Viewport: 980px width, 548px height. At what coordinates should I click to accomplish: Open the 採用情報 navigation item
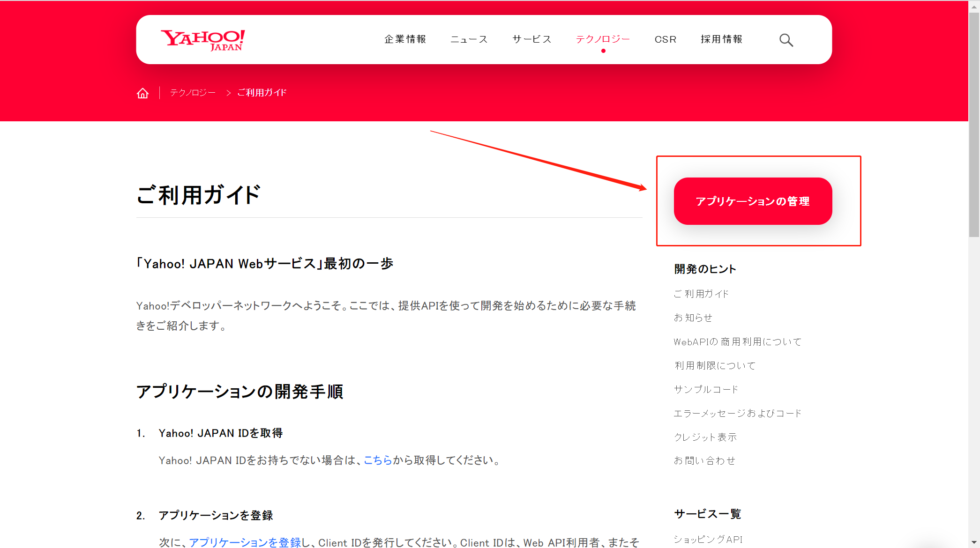pos(721,39)
